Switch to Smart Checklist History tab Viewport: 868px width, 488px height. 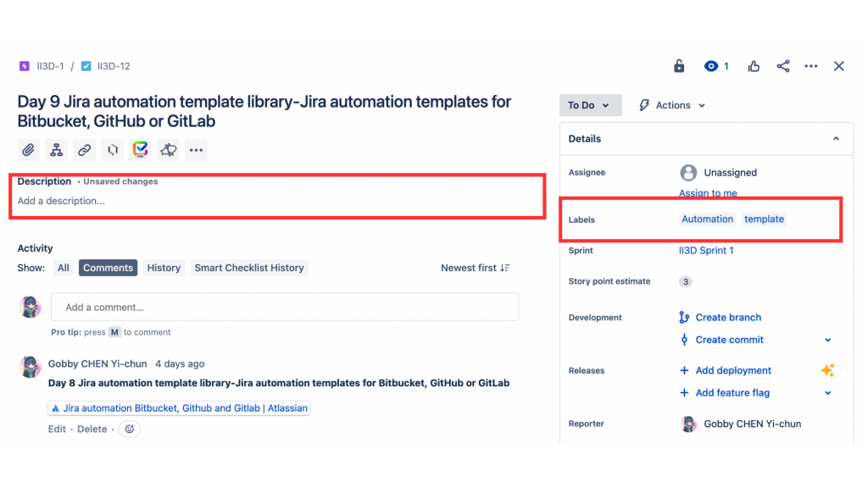click(x=249, y=268)
